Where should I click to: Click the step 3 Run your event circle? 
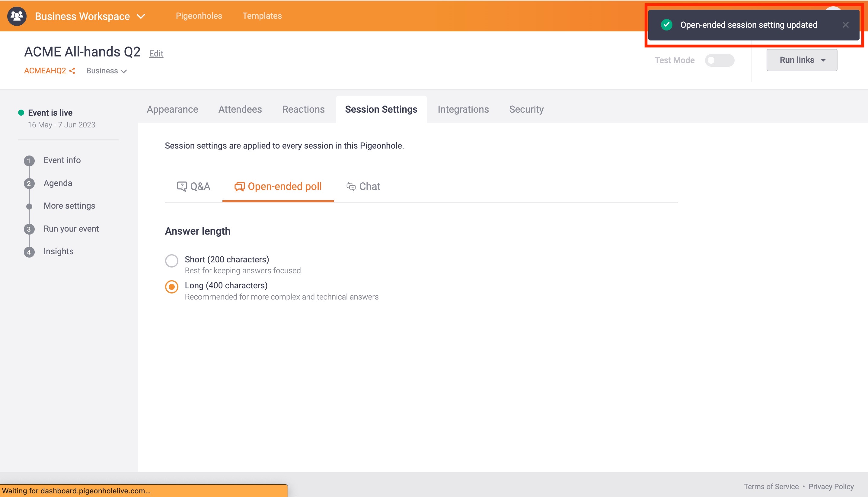29,229
